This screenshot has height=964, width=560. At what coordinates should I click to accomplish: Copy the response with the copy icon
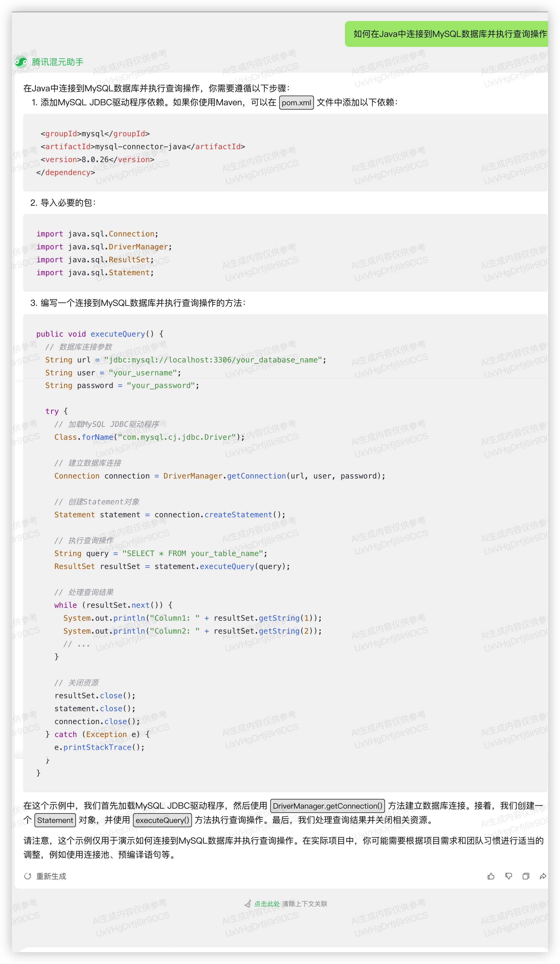pos(526,876)
